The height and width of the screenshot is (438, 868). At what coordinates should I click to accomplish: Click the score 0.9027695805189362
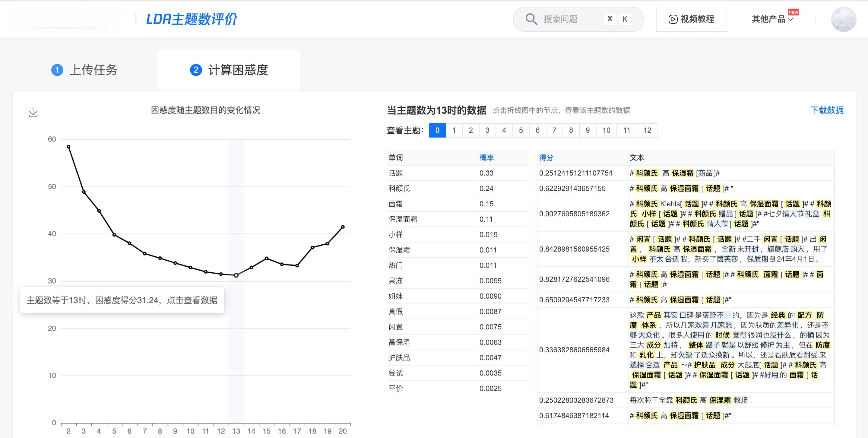pyautogui.click(x=574, y=214)
